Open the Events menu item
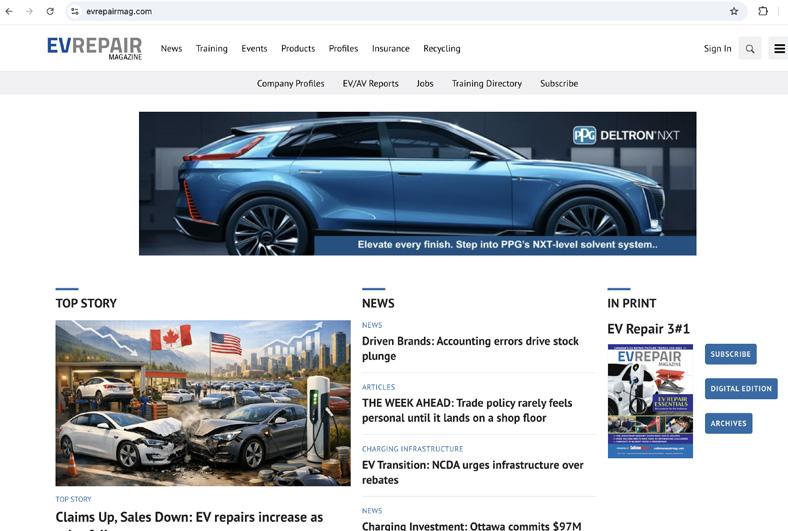The image size is (788, 531). tap(254, 48)
